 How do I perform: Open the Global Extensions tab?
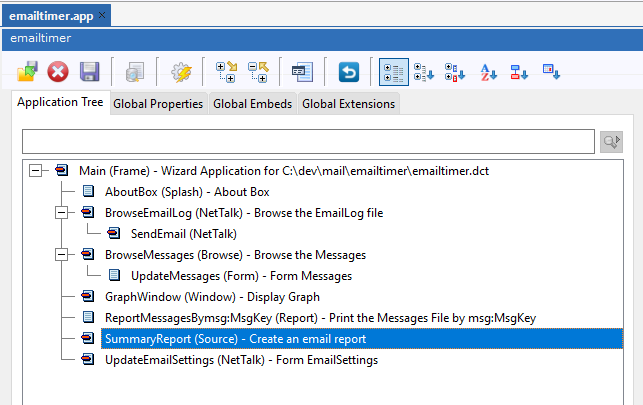[348, 103]
